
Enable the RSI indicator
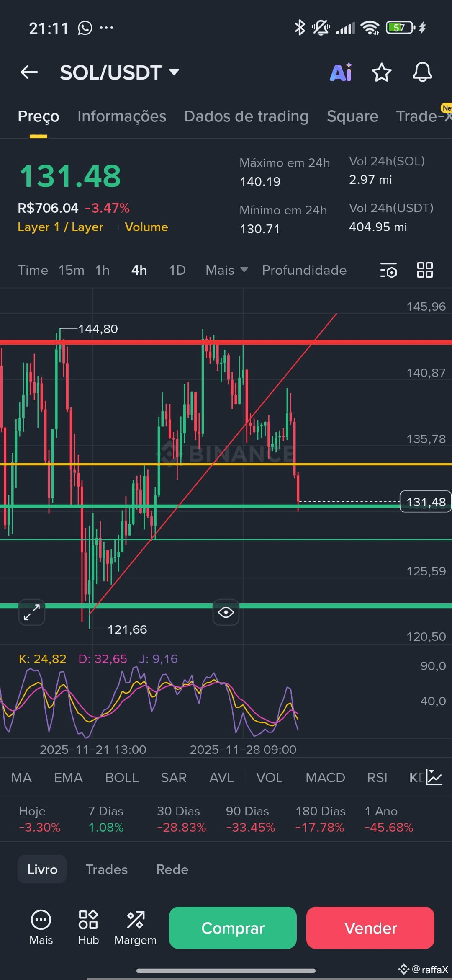tap(377, 778)
